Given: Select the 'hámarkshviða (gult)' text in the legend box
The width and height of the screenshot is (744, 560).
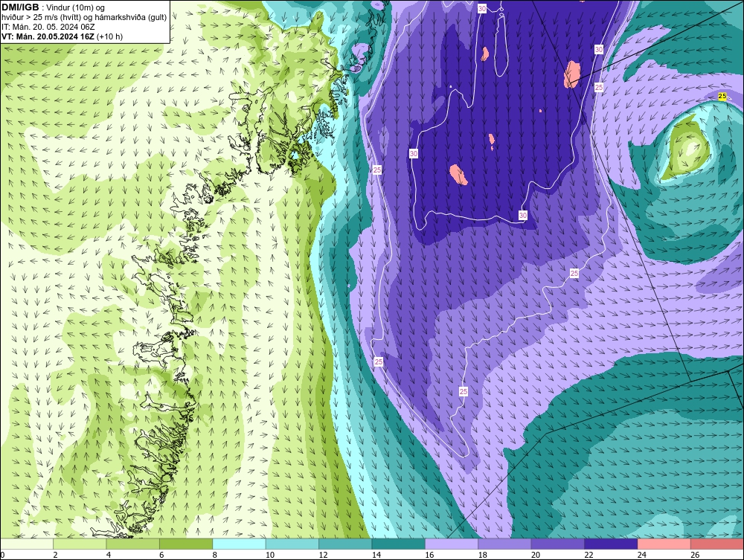Looking at the screenshot, I should point(131,18).
